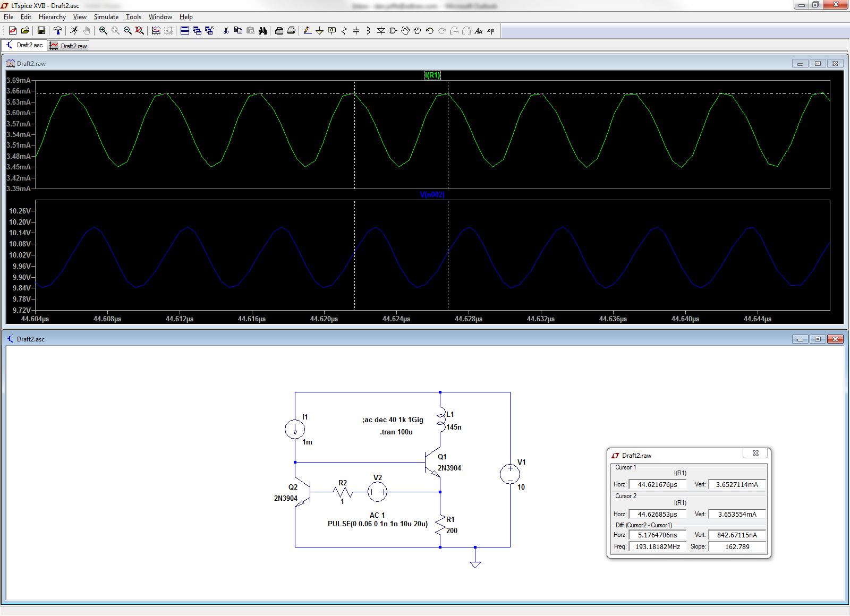This screenshot has height=616, width=850.
Task: Click the Zoom to Fit icon
Action: click(x=140, y=31)
